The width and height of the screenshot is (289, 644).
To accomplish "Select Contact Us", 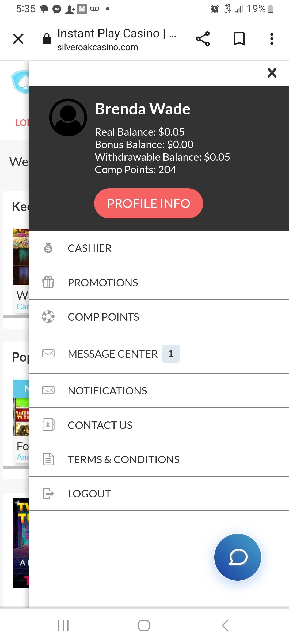I will (100, 425).
